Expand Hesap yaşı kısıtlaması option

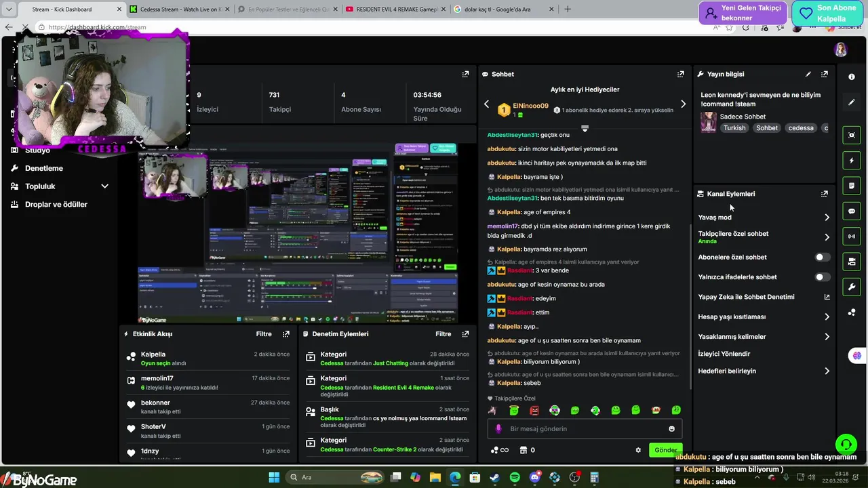click(827, 317)
